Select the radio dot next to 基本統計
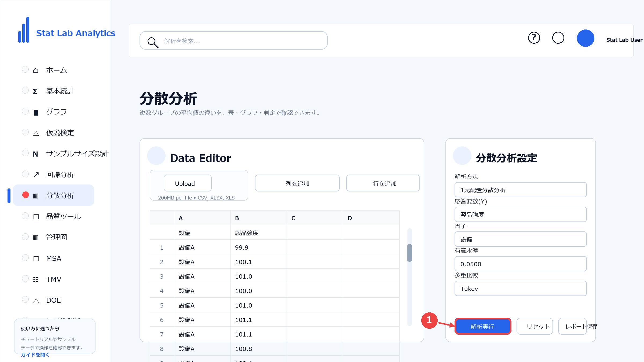The image size is (644, 362). click(25, 90)
